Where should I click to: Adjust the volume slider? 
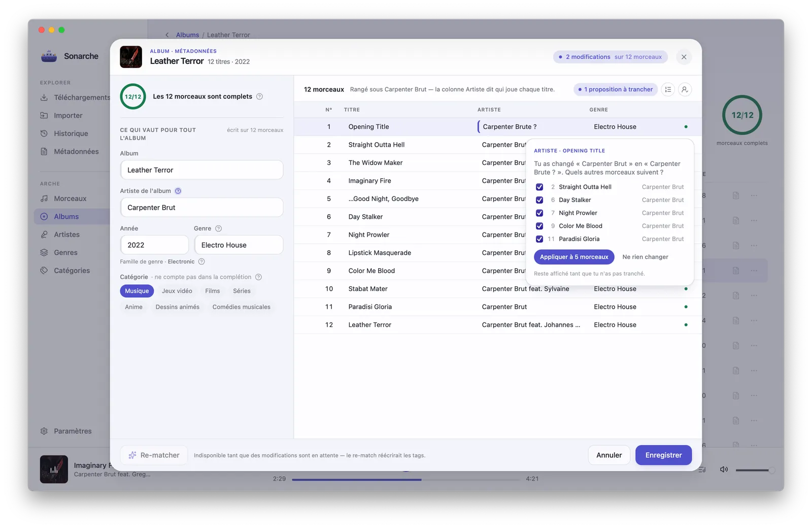pyautogui.click(x=755, y=470)
